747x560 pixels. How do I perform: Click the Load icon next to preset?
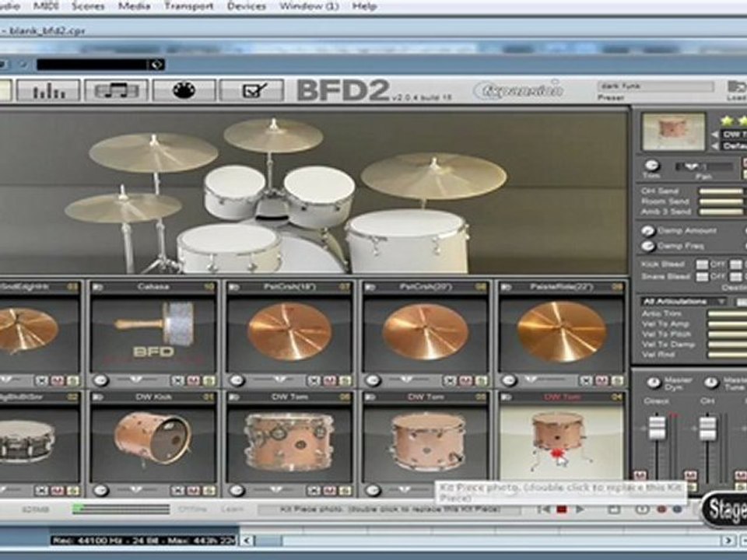[x=737, y=87]
